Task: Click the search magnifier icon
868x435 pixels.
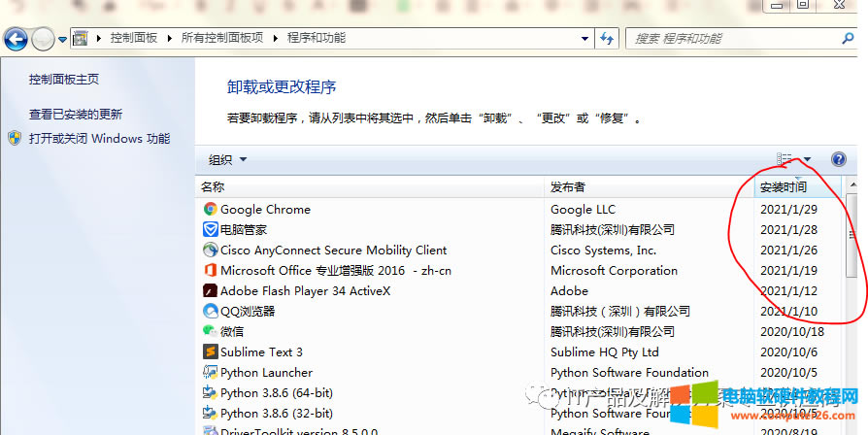Action: (848, 38)
